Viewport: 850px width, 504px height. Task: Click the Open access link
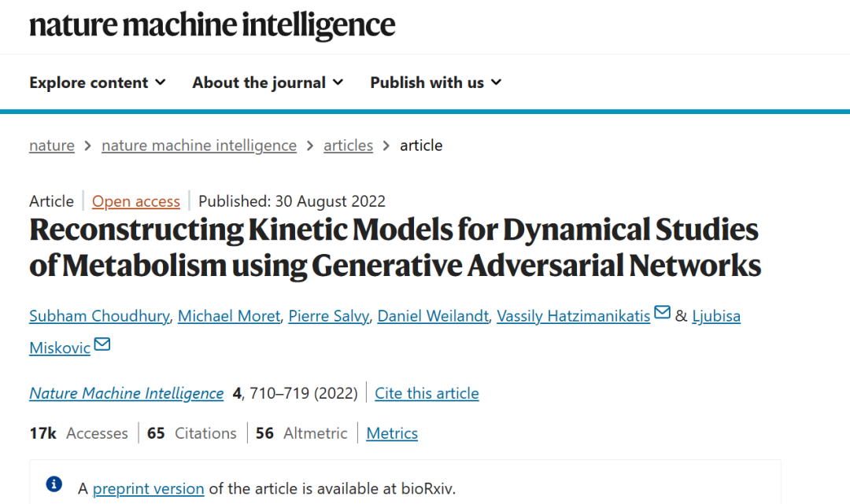click(136, 201)
